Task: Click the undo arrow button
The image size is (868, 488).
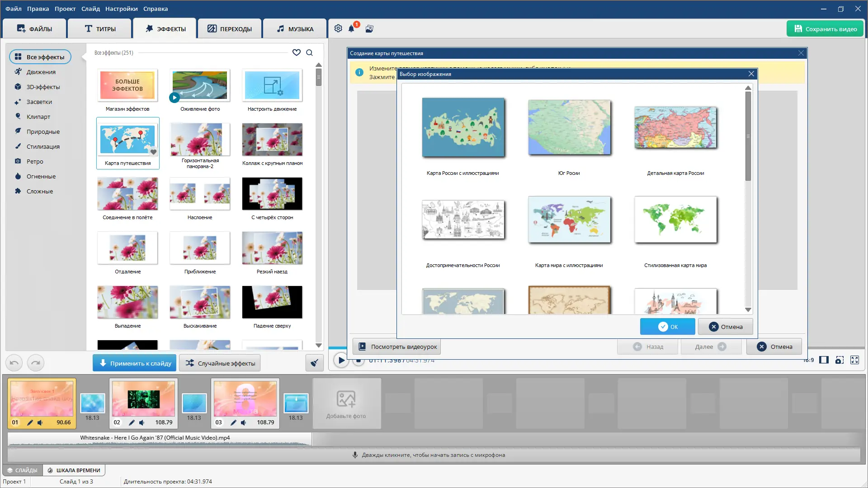Action: coord(14,363)
